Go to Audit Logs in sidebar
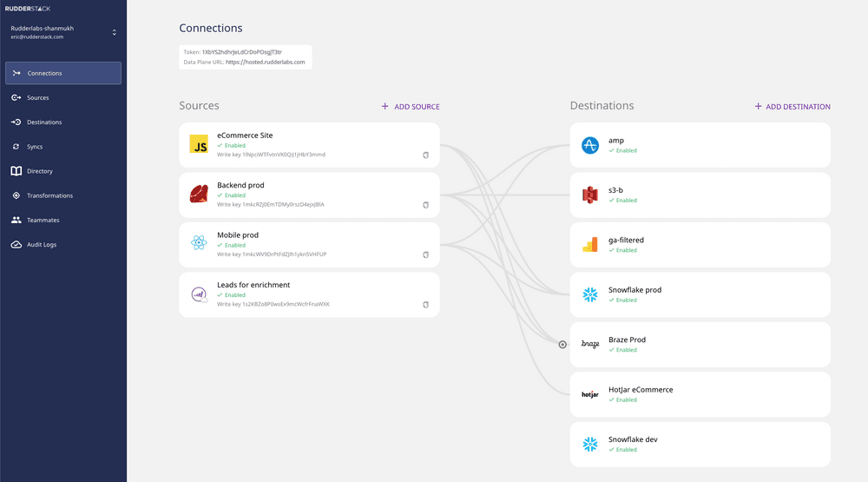This screenshot has height=482, width=868. coord(42,245)
